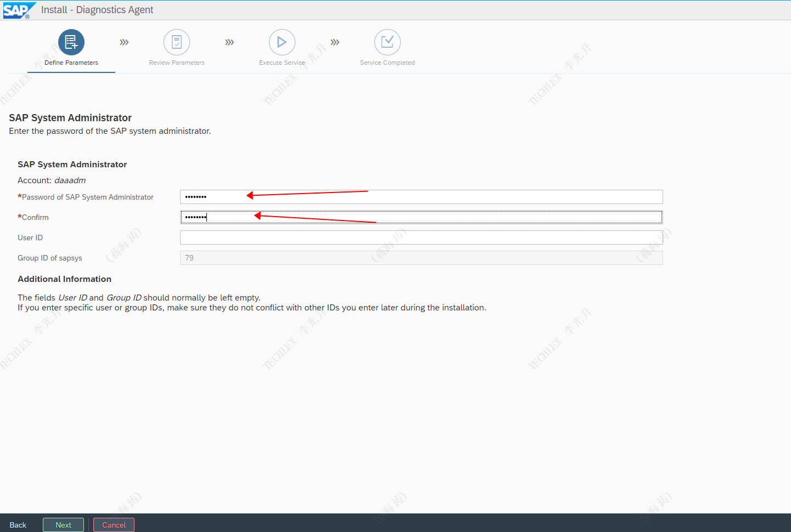This screenshot has height=532, width=791.
Task: Click the 'User ID' field label
Action: 30,237
